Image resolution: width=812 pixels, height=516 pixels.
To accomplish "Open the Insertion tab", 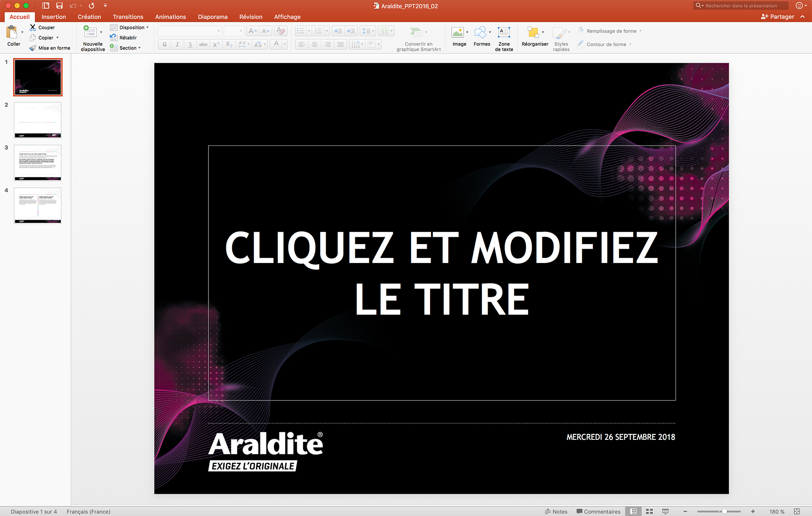I will pyautogui.click(x=54, y=17).
